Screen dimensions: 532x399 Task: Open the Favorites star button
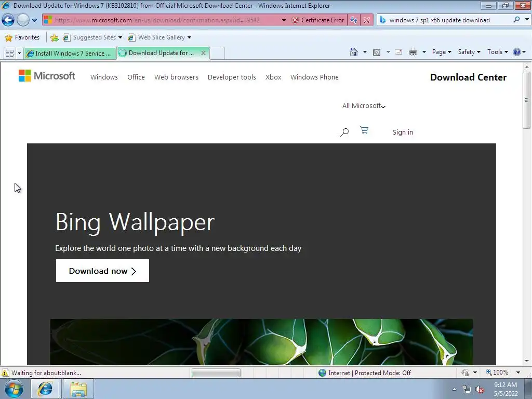[x=22, y=37]
